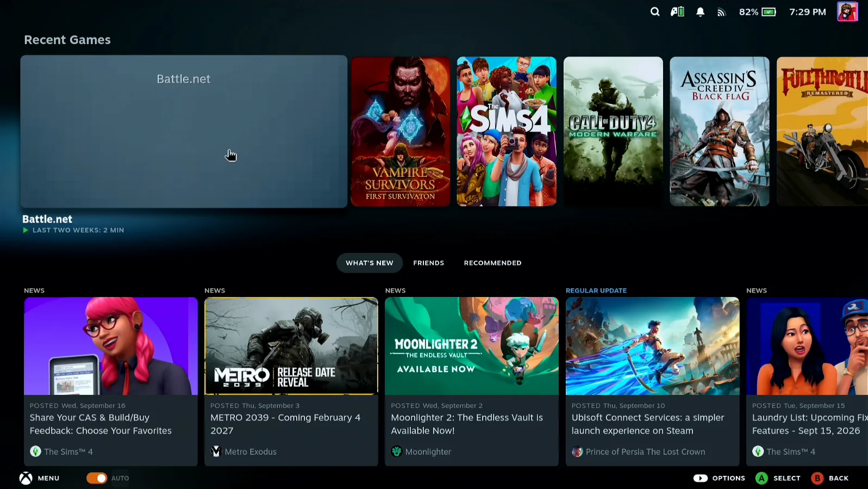Open Full Throttle Remastered cover
Viewport: 868px width, 489px height.
822,131
